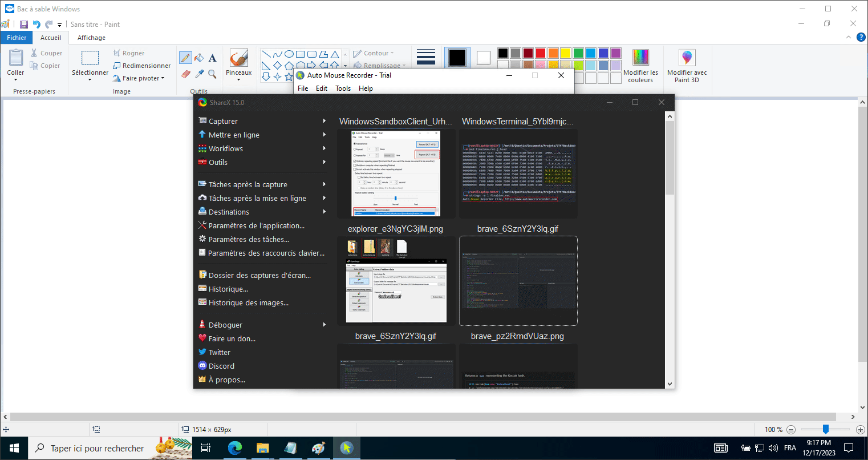
Task: Open the Windows Start menu
Action: click(x=14, y=448)
